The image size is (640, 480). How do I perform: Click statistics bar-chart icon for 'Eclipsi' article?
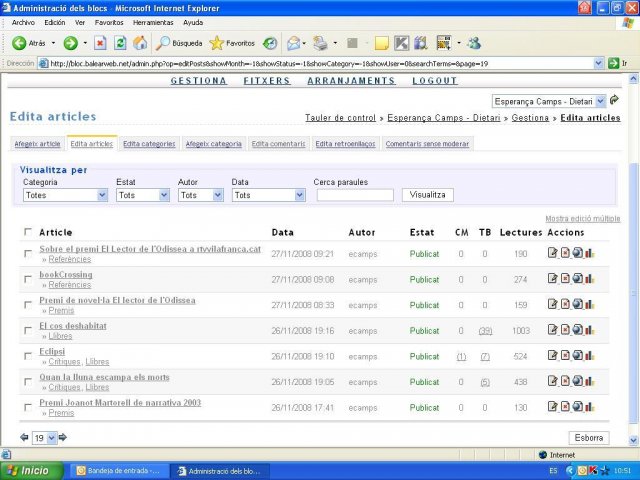point(590,356)
